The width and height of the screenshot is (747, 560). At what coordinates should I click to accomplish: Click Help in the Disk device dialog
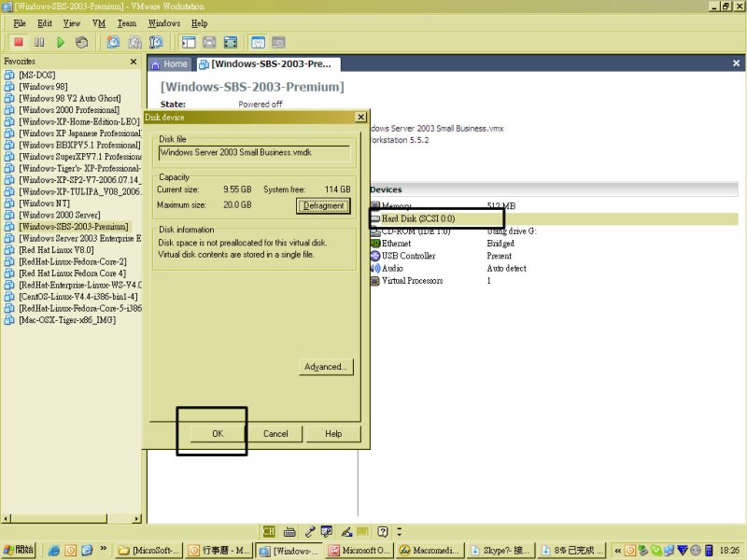(333, 434)
